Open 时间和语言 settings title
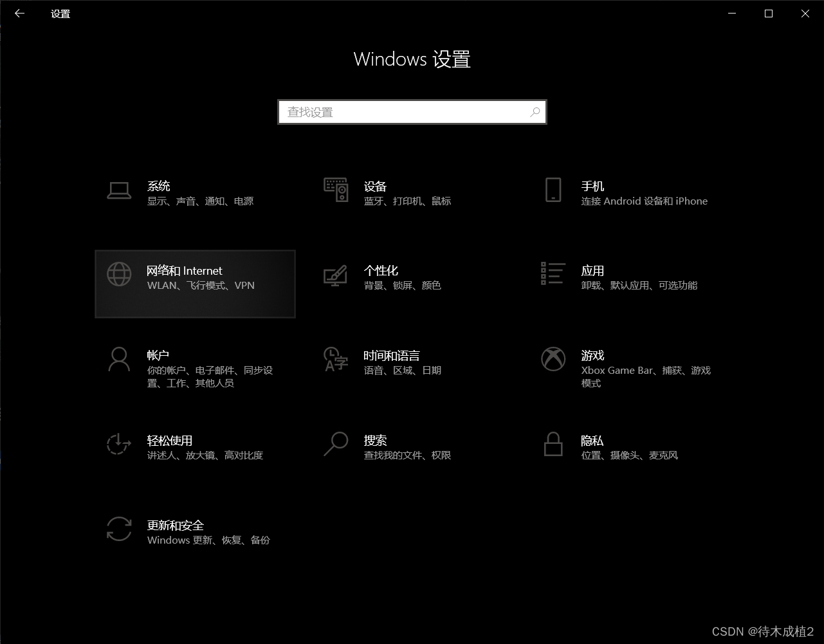This screenshot has height=644, width=824. coord(392,355)
